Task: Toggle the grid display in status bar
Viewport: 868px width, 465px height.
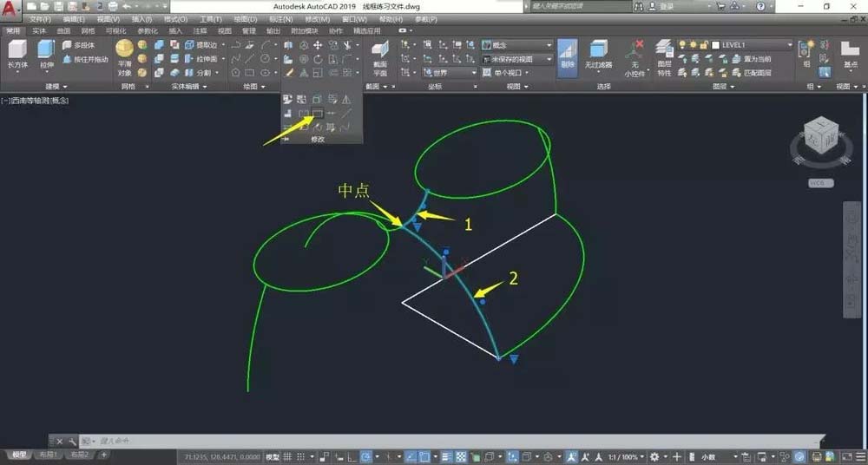Action: (288, 457)
